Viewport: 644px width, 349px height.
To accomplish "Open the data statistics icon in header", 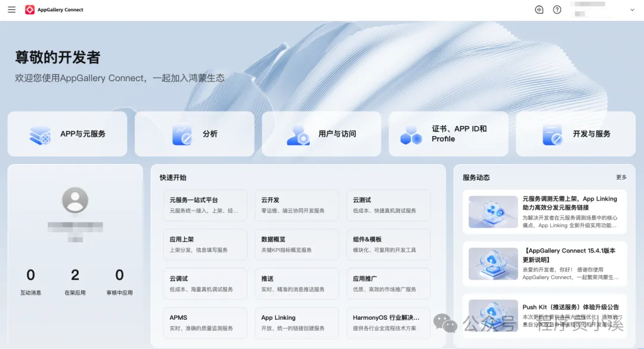I will 539,10.
